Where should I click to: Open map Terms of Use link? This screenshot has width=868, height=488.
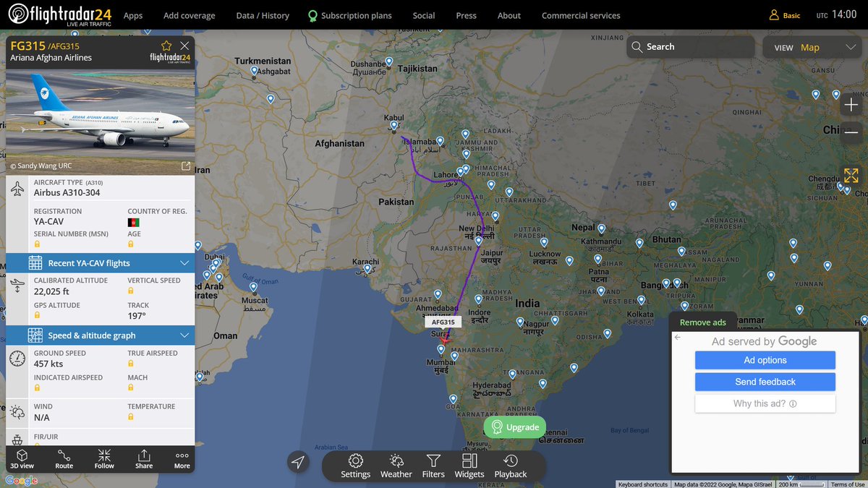[x=847, y=484]
